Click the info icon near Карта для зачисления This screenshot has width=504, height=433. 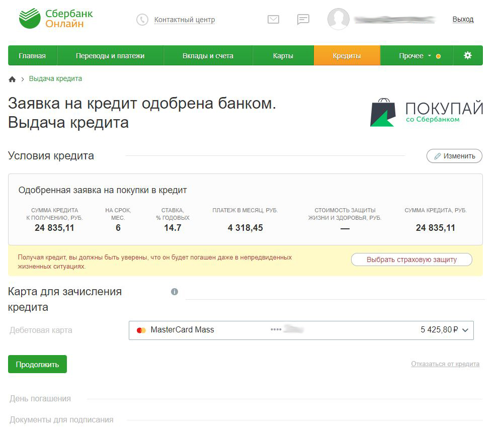tap(175, 292)
